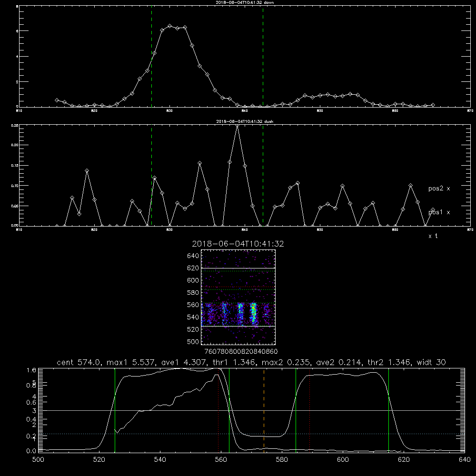Click the '0.0' label on bottom plot y-axis
The width and height of the screenshot is (476, 476).
(x=31, y=451)
